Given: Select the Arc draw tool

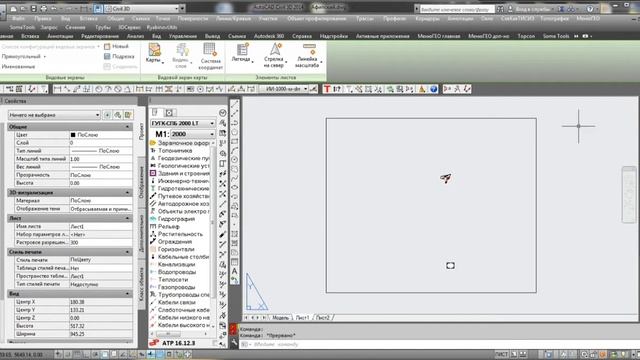Looking at the screenshot, I should click(x=235, y=151).
